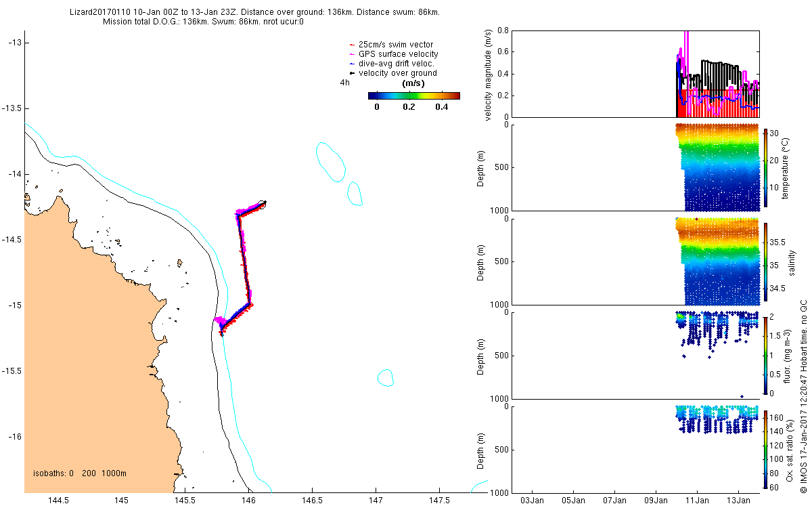Click the glider track's southern end near the coast

pos(221,332)
